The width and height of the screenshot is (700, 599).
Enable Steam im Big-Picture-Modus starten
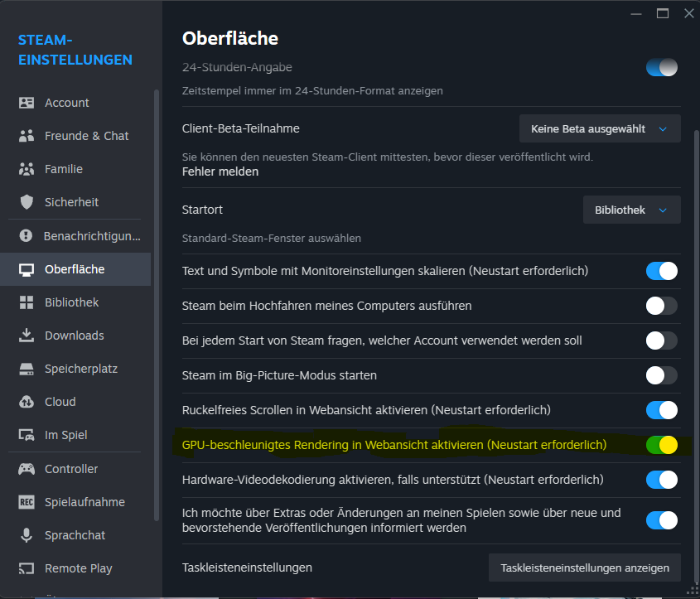click(662, 375)
